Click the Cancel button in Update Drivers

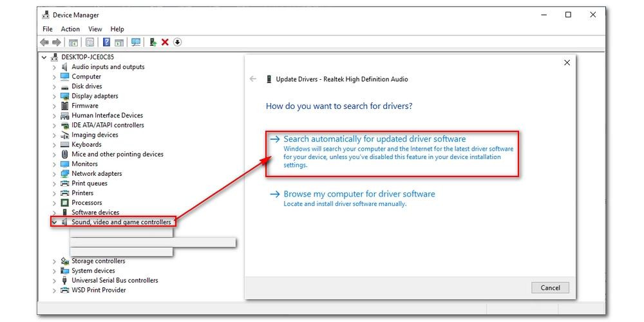pyautogui.click(x=550, y=287)
